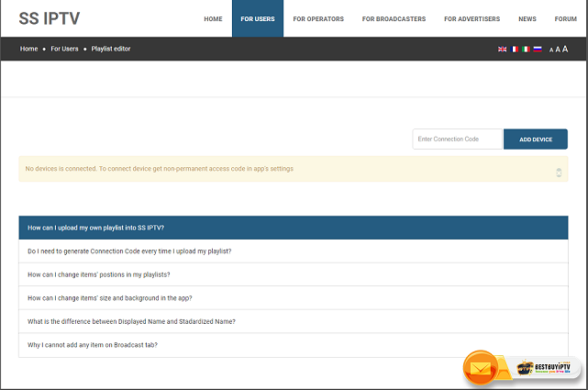Image resolution: width=588 pixels, height=390 pixels.
Task: Click the Enter Connection Code field
Action: 458,139
